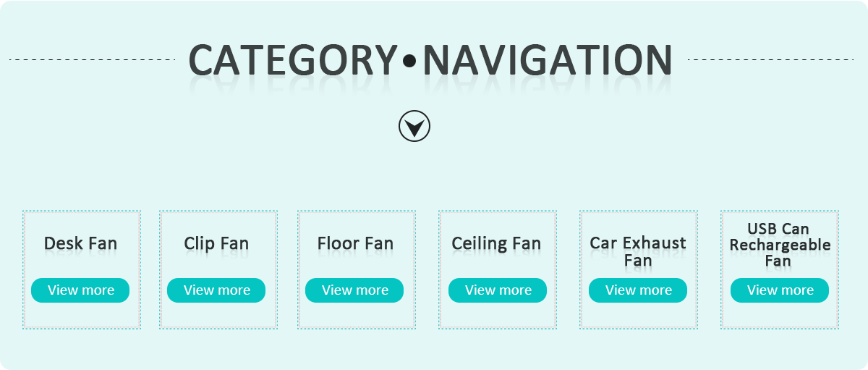Screen dimensions: 868x370
Task: Click blank space below Ceiling Fan's View more button
Action: (x=498, y=316)
